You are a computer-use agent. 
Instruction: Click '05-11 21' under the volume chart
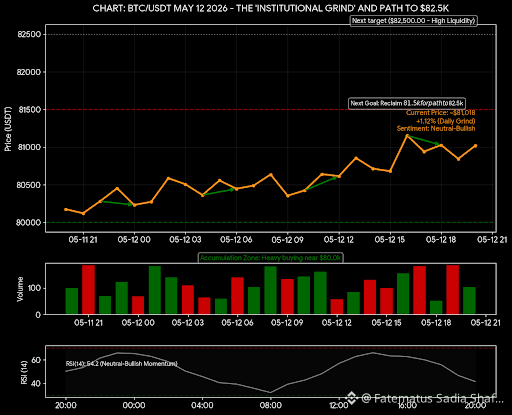[x=88, y=323]
